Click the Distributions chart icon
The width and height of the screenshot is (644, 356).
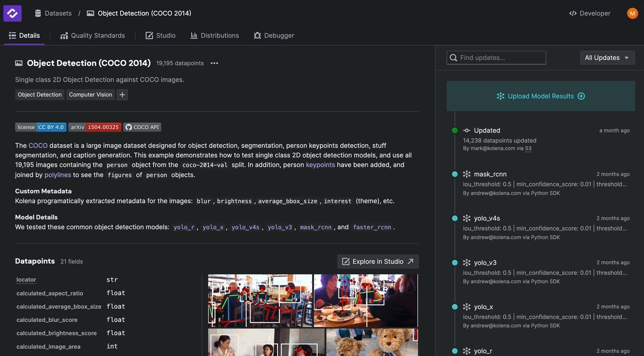click(195, 35)
